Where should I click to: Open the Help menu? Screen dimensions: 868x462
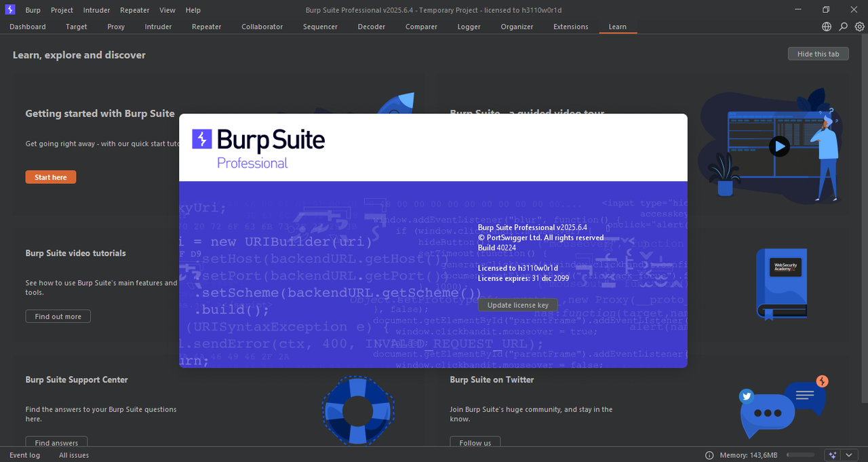point(193,10)
